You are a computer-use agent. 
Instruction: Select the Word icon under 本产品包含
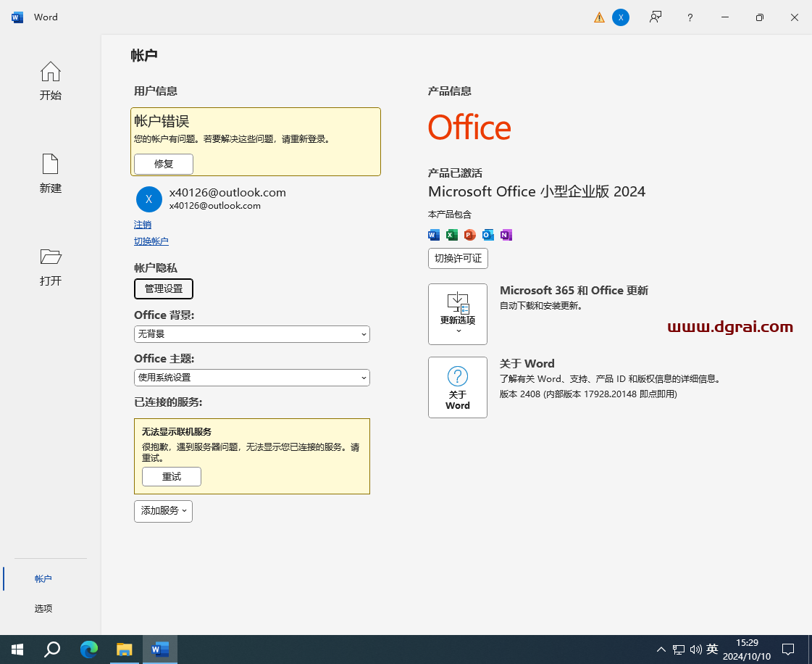(433, 235)
